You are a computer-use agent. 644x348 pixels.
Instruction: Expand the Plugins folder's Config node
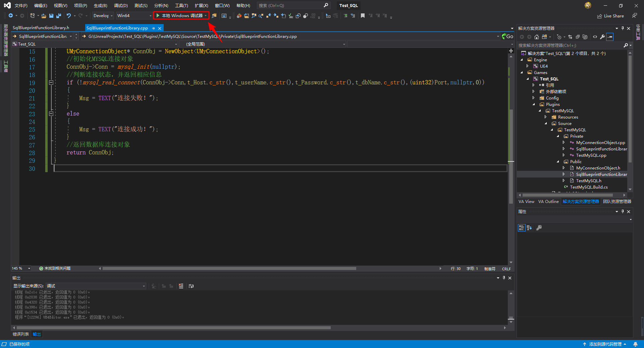point(534,98)
